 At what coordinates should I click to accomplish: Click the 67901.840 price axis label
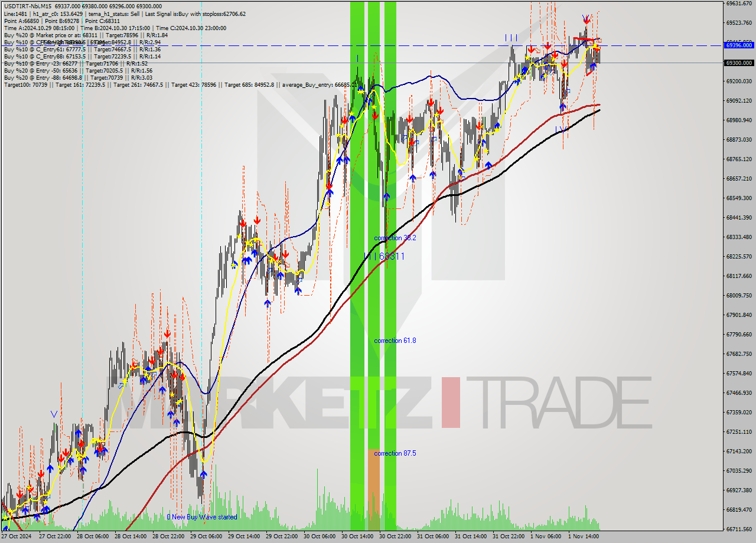pyautogui.click(x=739, y=315)
